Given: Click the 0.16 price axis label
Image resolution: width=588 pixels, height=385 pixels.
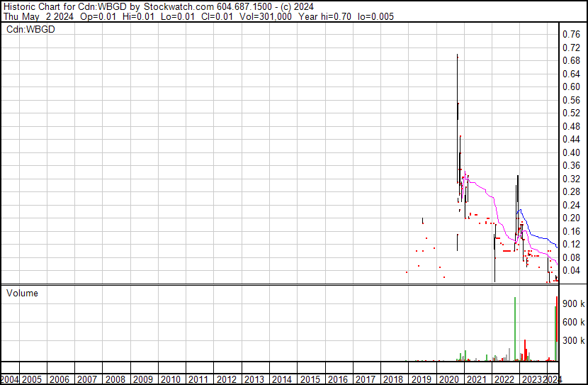Looking at the screenshot, I should pyautogui.click(x=571, y=232).
